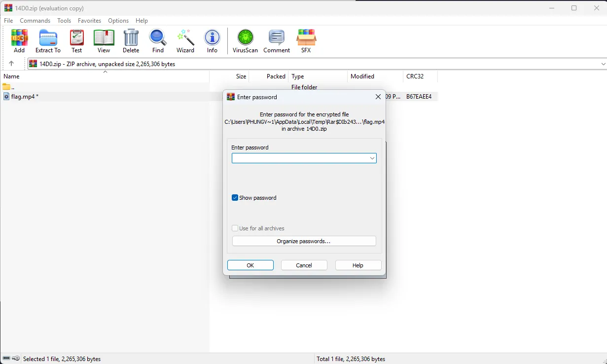Uncheck the Show password checkbox
The width and height of the screenshot is (607, 364).
pyautogui.click(x=235, y=198)
